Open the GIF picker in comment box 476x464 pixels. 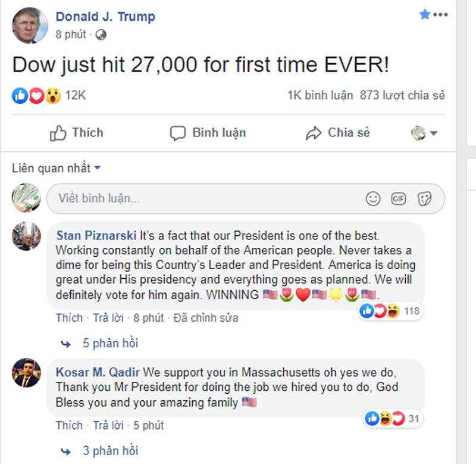tap(399, 199)
